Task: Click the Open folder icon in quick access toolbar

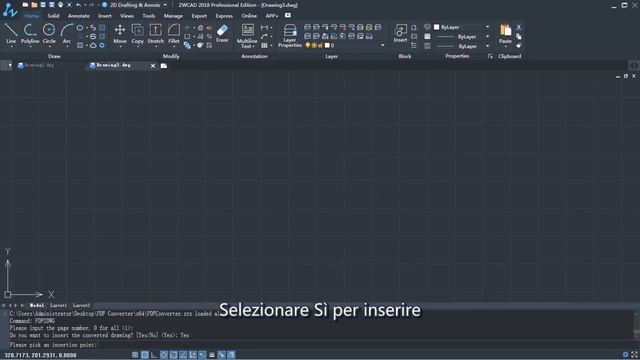Action: tap(34, 5)
